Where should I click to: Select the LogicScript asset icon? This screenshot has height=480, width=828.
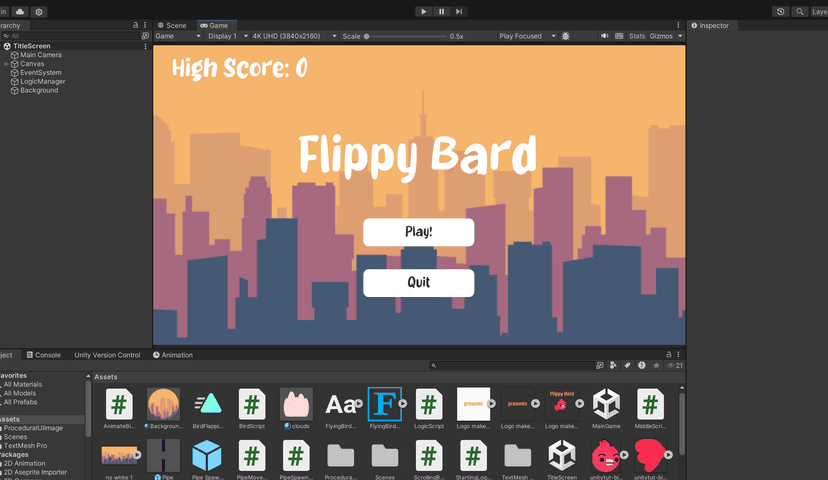coord(429,405)
